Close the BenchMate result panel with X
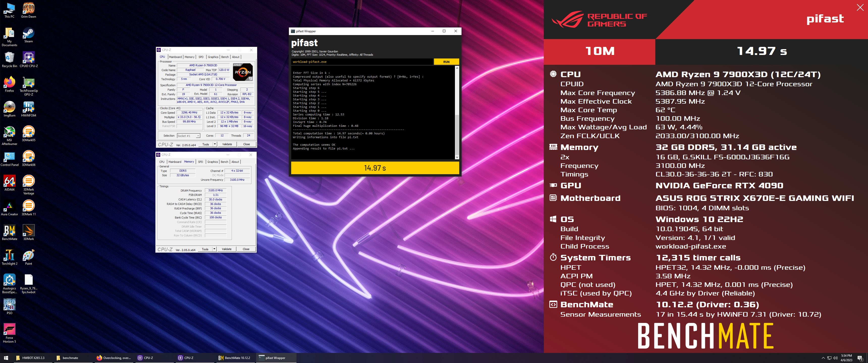This screenshot has height=363, width=868. tap(860, 7)
